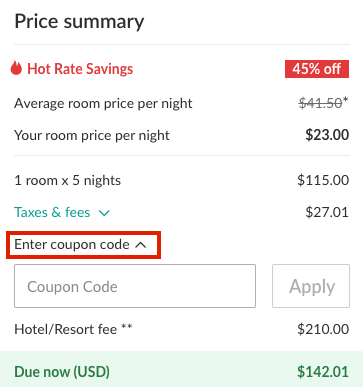The height and width of the screenshot is (387, 363).
Task: Expand Taxes & fees chevron arrow
Action: coord(104,213)
